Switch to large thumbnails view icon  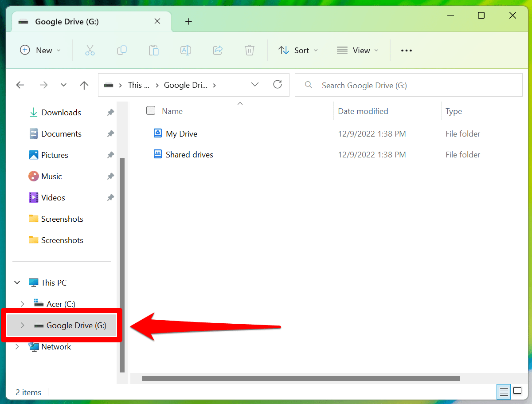point(517,392)
